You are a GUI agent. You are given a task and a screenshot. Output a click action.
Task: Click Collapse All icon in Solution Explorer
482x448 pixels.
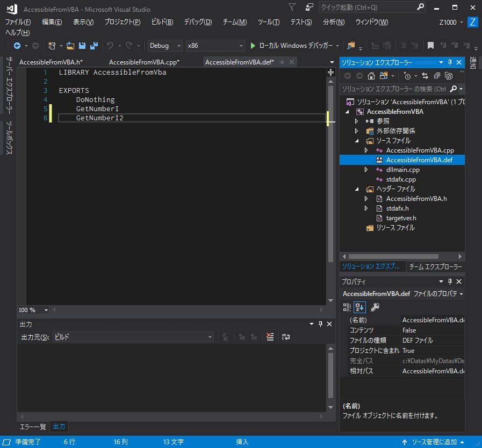click(437, 76)
